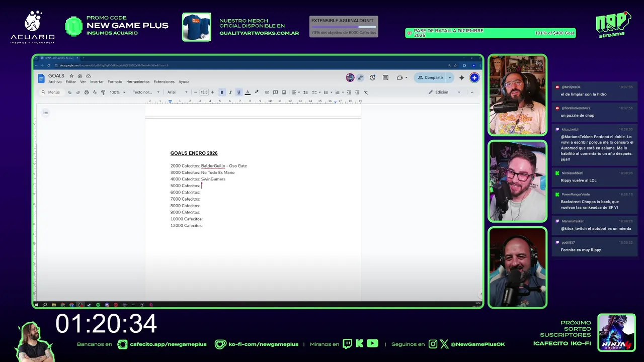Click the collaborator avatar in the header
Viewport: 644px width, 362px height.
[350, 78]
